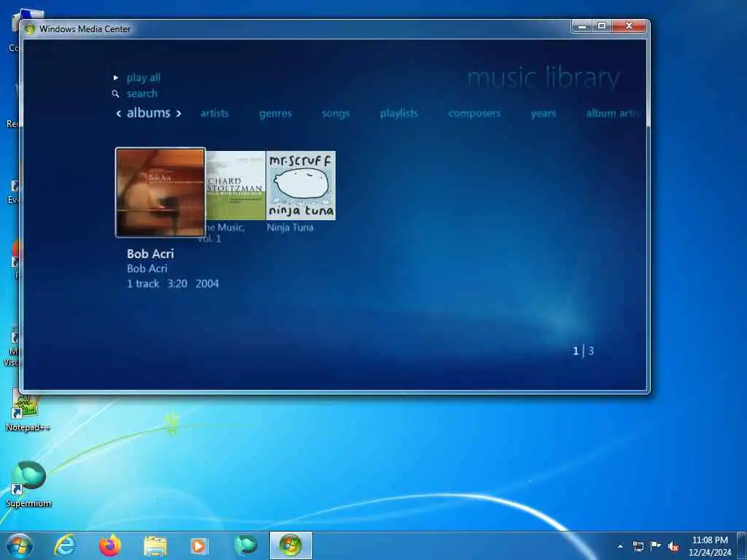Image resolution: width=747 pixels, height=560 pixels.
Task: Switch to the years tab
Action: point(543,113)
